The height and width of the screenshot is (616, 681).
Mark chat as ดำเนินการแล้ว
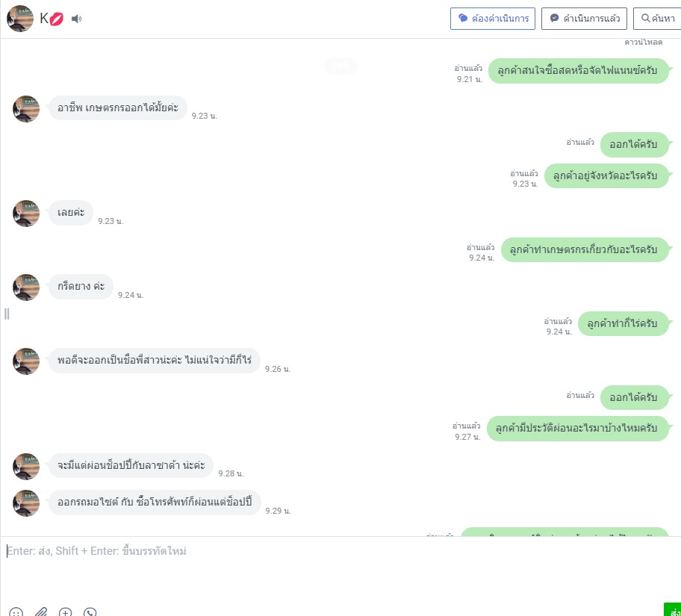point(584,19)
